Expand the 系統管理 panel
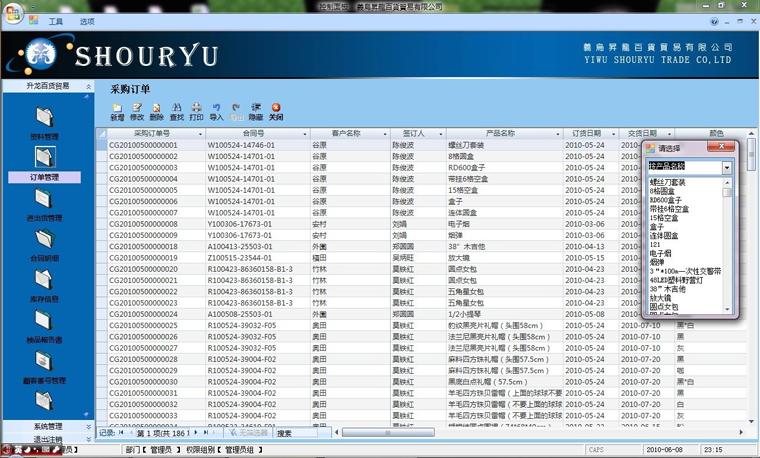Image resolution: width=760 pixels, height=458 pixels. click(89, 426)
